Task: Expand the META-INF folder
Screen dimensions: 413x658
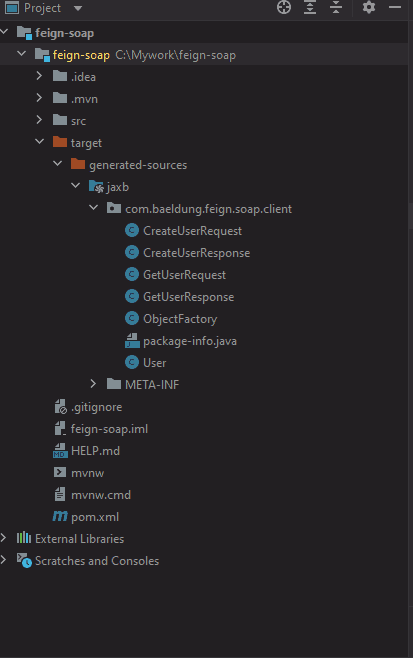Action: point(93,384)
